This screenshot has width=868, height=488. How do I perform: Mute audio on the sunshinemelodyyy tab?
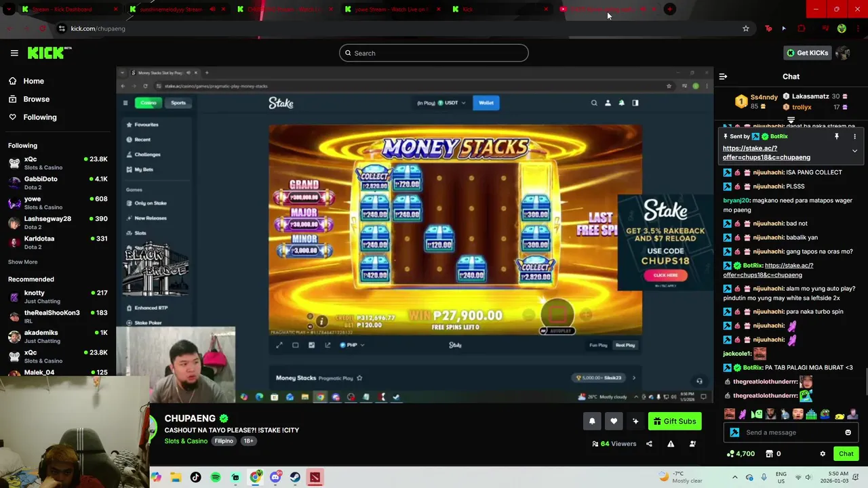pos(213,9)
